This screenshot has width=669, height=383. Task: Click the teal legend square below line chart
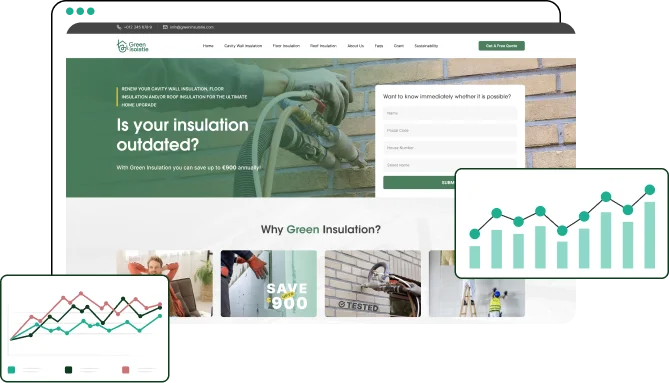[x=12, y=370]
